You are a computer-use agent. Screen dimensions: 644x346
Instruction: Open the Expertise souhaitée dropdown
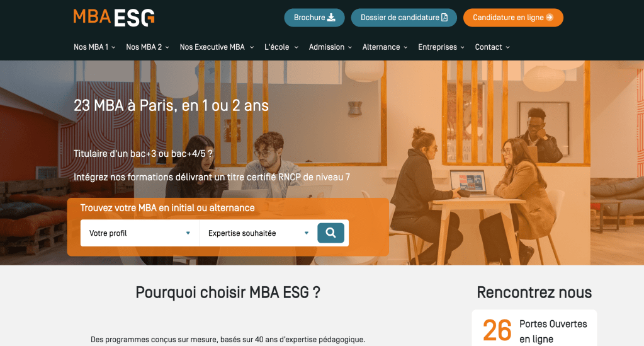tap(258, 233)
